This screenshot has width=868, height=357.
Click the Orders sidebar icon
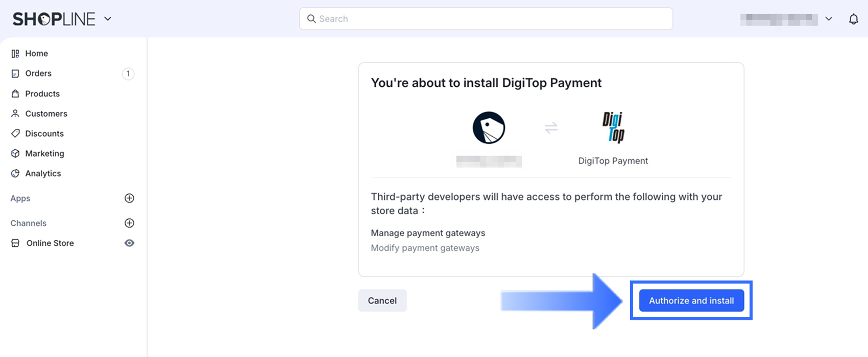click(15, 73)
